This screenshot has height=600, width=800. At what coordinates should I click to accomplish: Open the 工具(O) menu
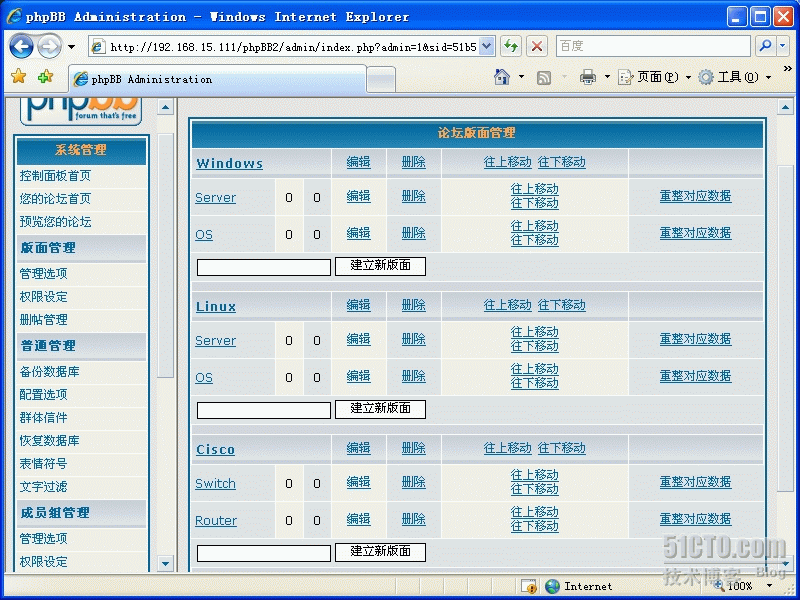(734, 77)
